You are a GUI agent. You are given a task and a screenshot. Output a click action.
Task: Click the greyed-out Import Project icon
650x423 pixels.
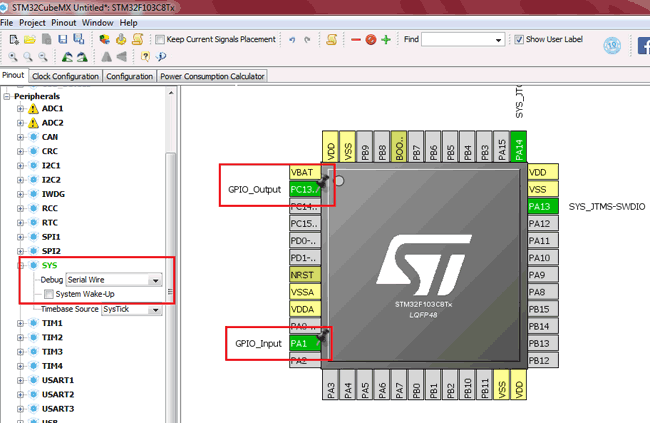click(47, 39)
